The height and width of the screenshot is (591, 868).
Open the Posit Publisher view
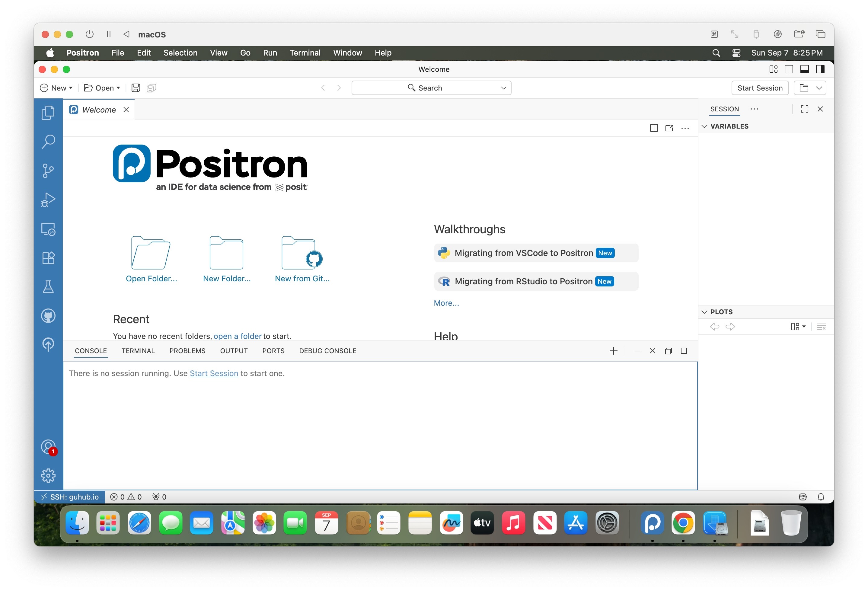[x=48, y=344]
